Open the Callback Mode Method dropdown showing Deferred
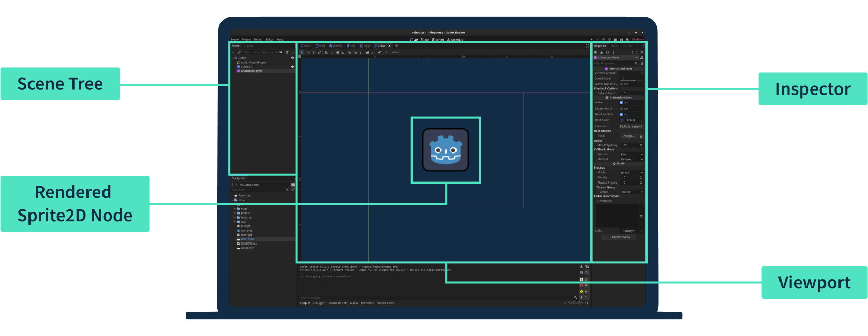 pos(631,159)
